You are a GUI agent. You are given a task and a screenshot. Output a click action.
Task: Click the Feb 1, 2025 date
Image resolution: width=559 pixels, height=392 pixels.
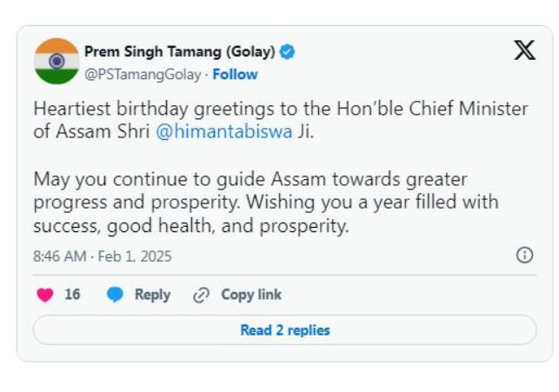click(135, 256)
